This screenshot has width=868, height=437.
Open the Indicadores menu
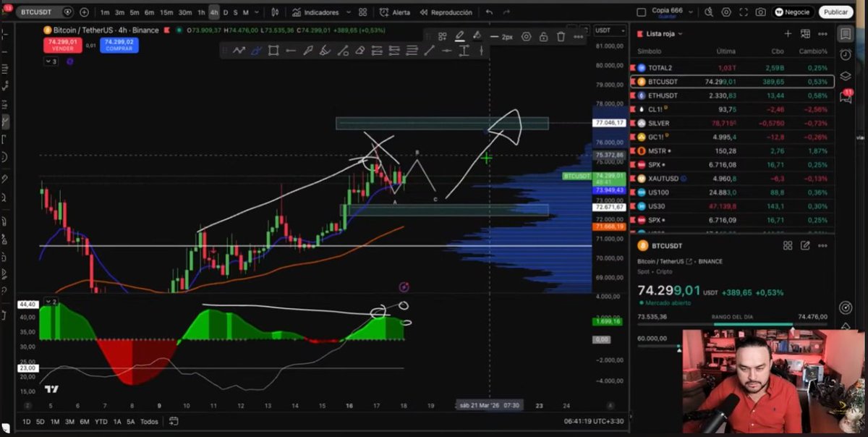pyautogui.click(x=316, y=12)
